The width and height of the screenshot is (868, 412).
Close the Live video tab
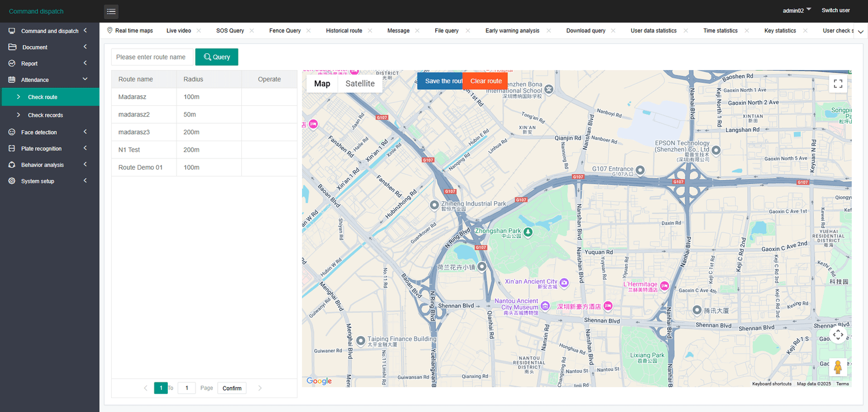coord(198,31)
